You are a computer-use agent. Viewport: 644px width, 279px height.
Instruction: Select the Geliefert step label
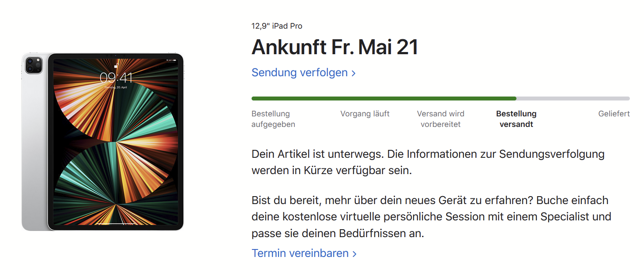click(x=614, y=114)
